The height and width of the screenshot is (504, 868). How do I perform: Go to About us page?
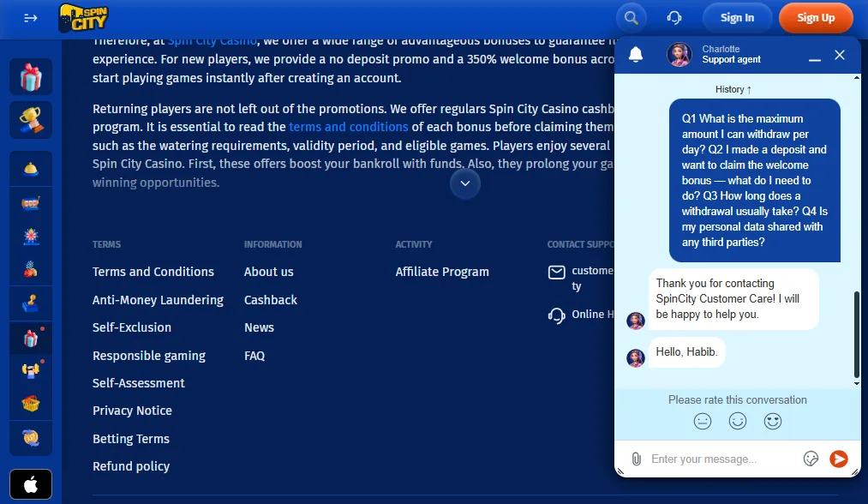268,272
